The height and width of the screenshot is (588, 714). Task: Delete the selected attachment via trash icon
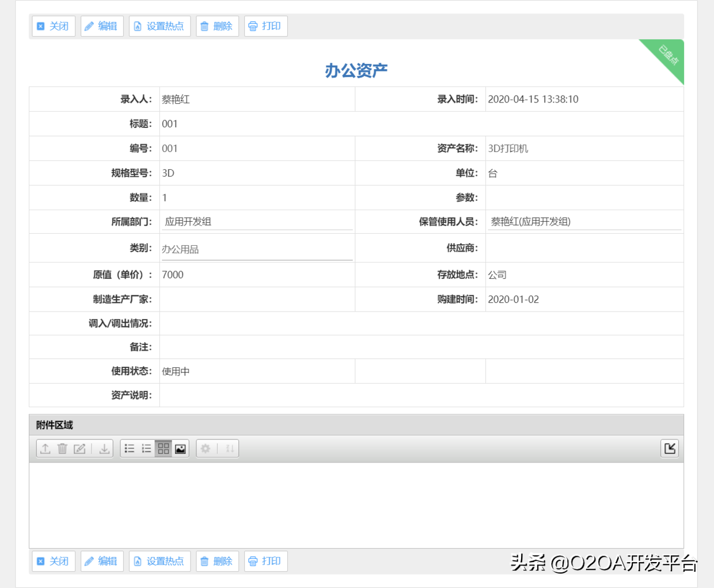click(62, 449)
